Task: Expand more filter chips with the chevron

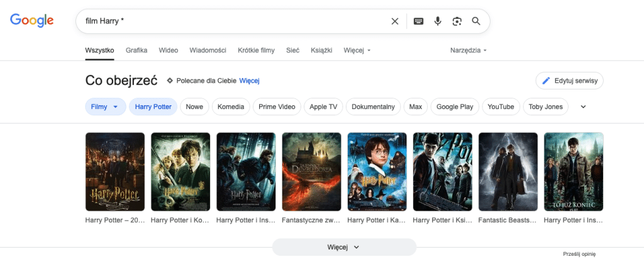Action: (583, 107)
